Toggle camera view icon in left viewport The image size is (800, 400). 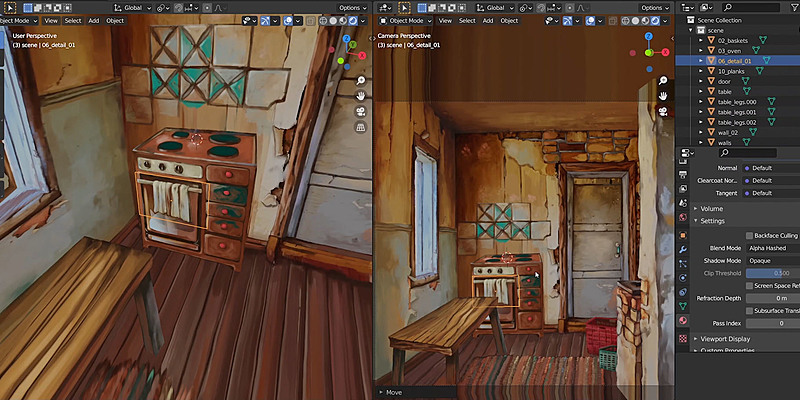359,111
